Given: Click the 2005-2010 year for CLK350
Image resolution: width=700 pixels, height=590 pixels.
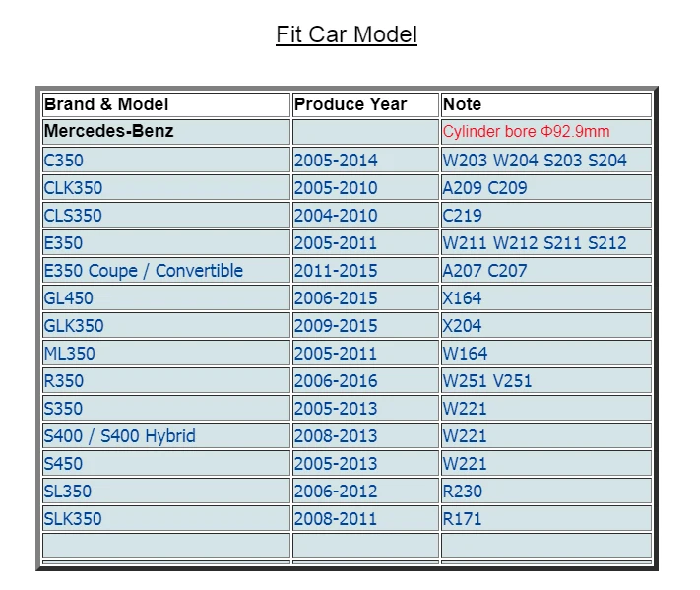Looking at the screenshot, I should click(x=365, y=187).
